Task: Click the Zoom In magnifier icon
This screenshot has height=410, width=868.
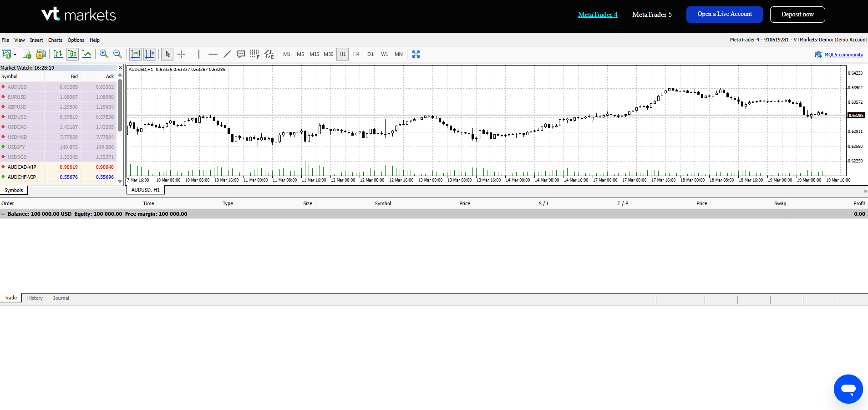Action: point(104,54)
